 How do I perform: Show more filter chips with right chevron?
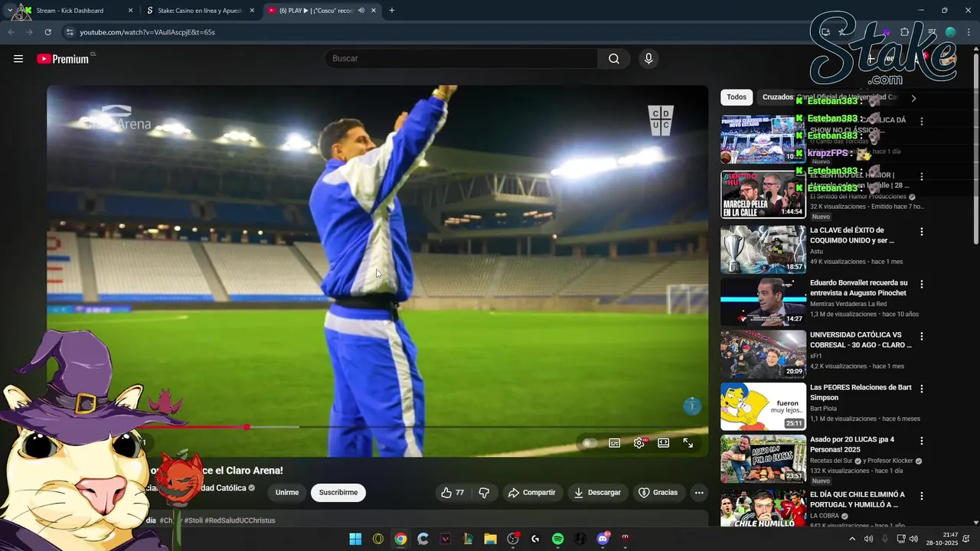pyautogui.click(x=913, y=98)
